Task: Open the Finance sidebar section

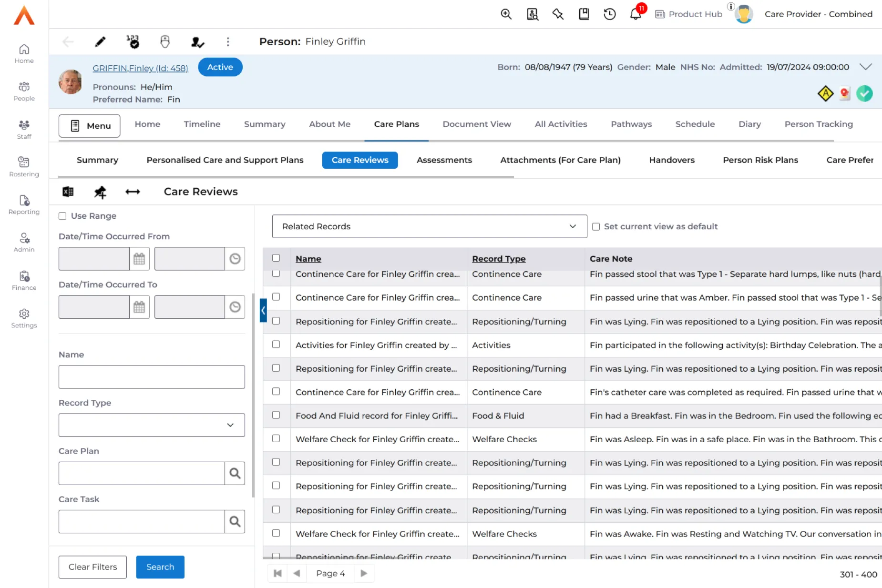Action: 24,281
